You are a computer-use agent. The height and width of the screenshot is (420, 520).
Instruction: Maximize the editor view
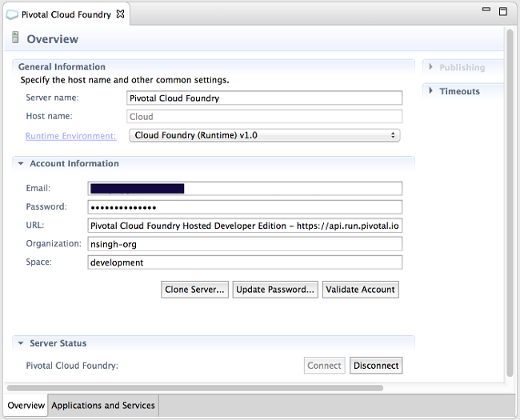coord(503,12)
